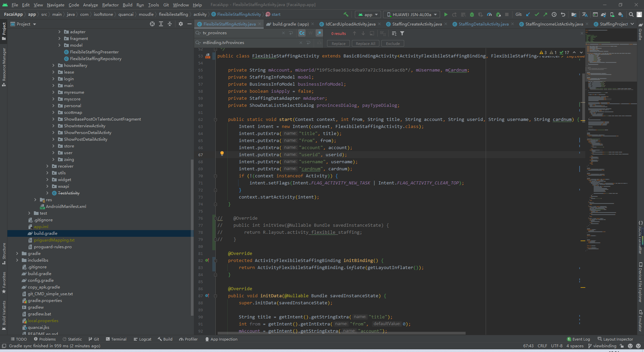Toggle new line in search field
This screenshot has height=352, width=644.
(x=291, y=33)
